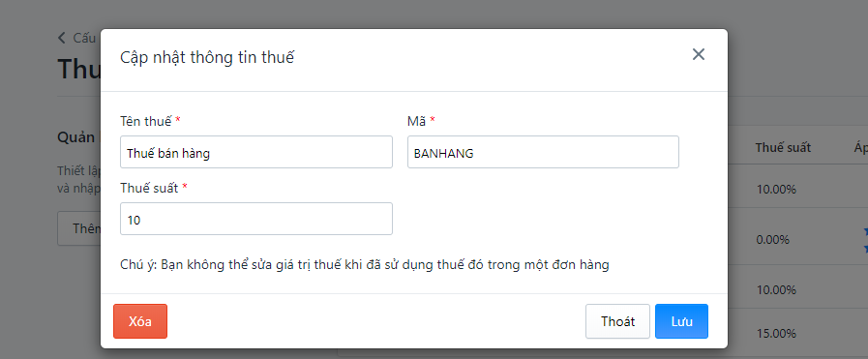Click the Thêm button behind the dialog
Image resolution: width=868 pixels, height=359 pixels.
(x=79, y=228)
